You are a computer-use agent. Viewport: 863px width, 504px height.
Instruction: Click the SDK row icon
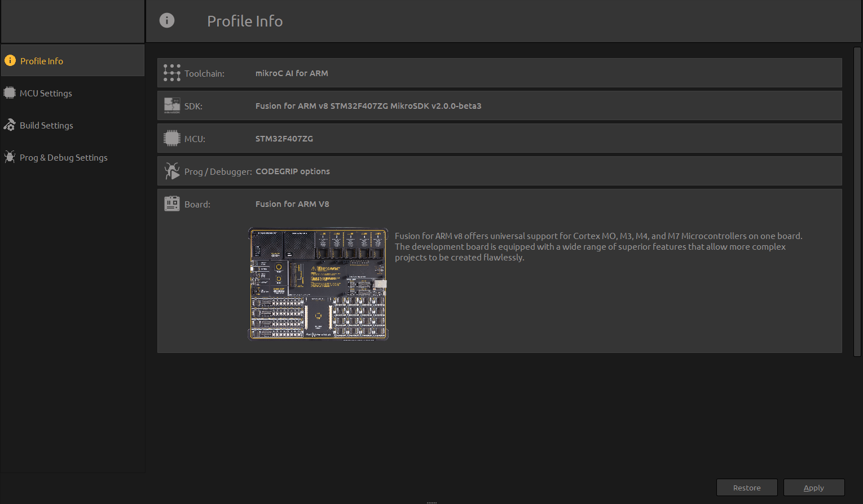point(172,105)
